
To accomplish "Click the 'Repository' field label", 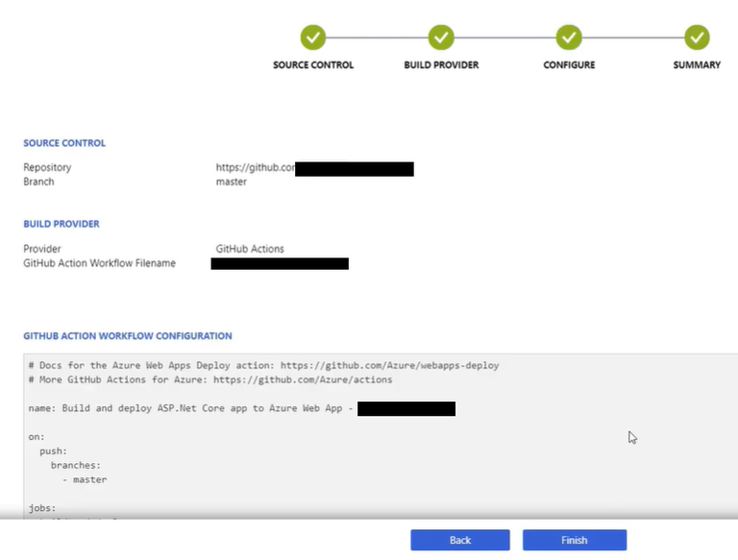I will click(x=47, y=167).
